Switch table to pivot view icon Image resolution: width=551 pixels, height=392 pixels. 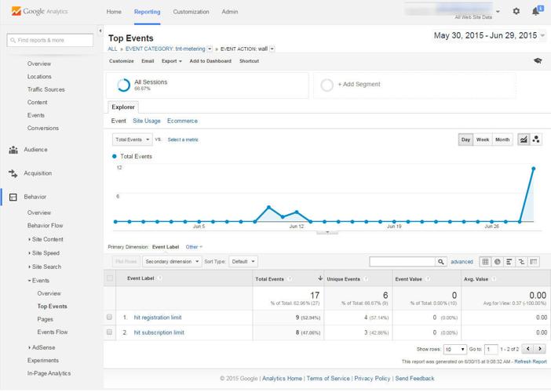click(x=534, y=262)
